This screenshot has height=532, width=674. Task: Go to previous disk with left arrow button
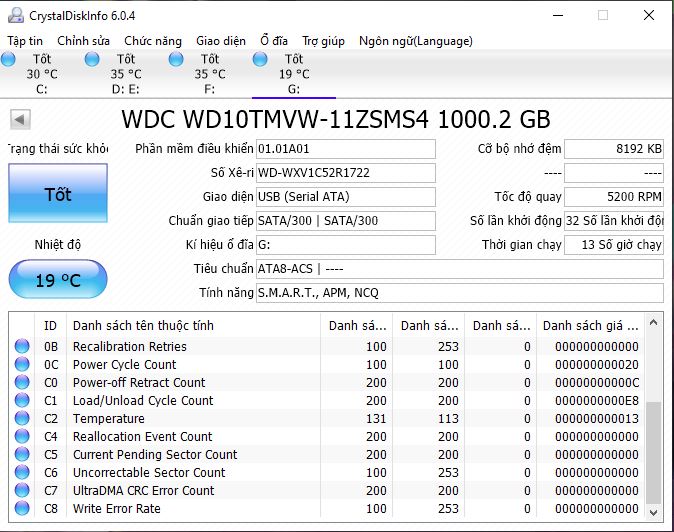coord(20,119)
